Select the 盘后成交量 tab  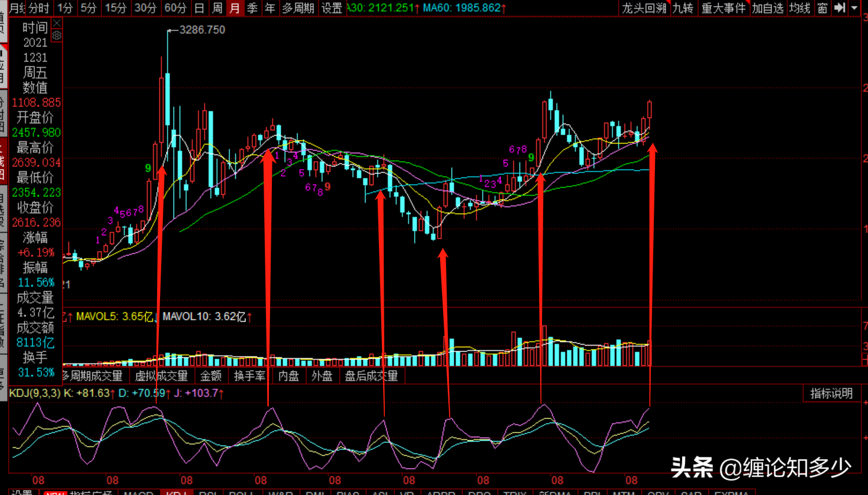pos(371,376)
